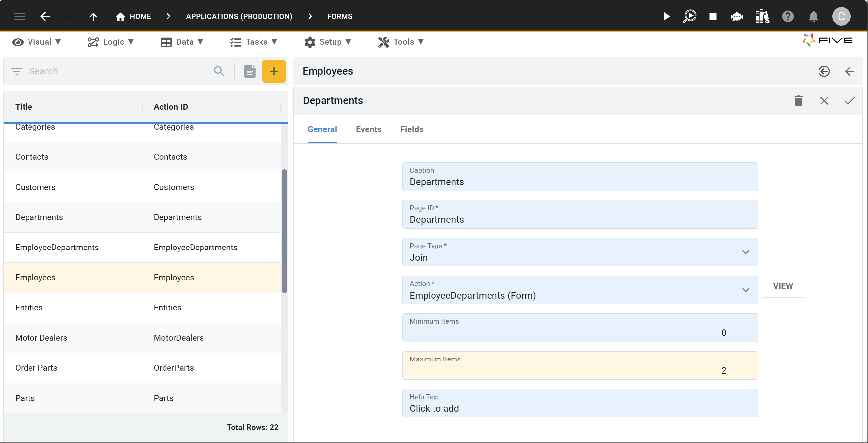Select the Parts row

(x=142, y=398)
